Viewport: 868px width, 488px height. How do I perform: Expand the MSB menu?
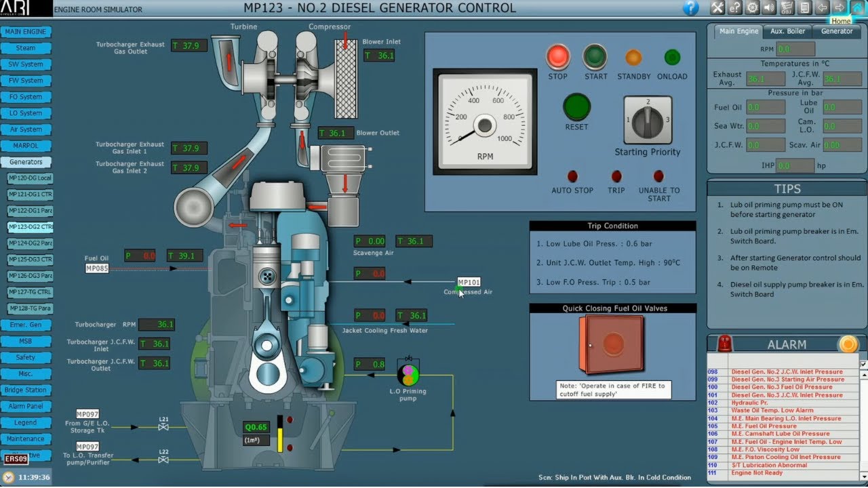coord(26,341)
